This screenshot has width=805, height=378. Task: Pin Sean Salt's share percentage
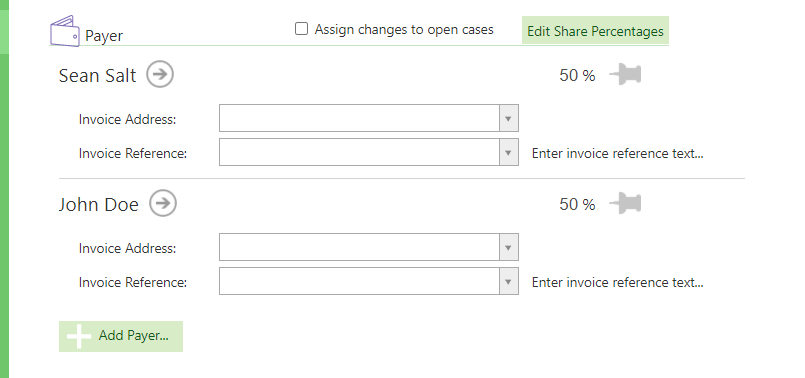click(625, 75)
